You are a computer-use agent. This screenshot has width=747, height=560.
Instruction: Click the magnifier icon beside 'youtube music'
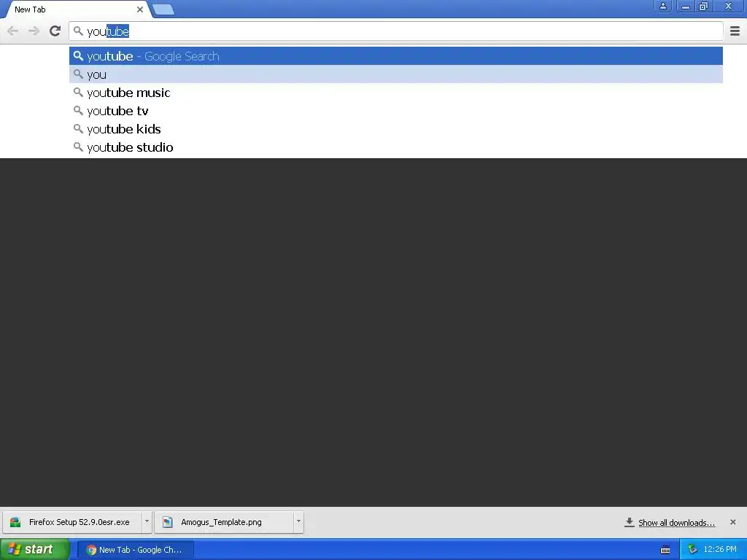click(78, 93)
